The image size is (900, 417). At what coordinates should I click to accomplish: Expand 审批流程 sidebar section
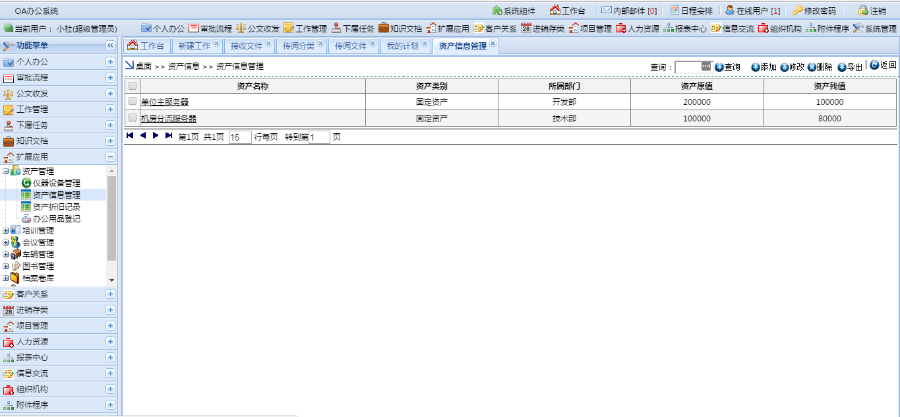point(110,77)
